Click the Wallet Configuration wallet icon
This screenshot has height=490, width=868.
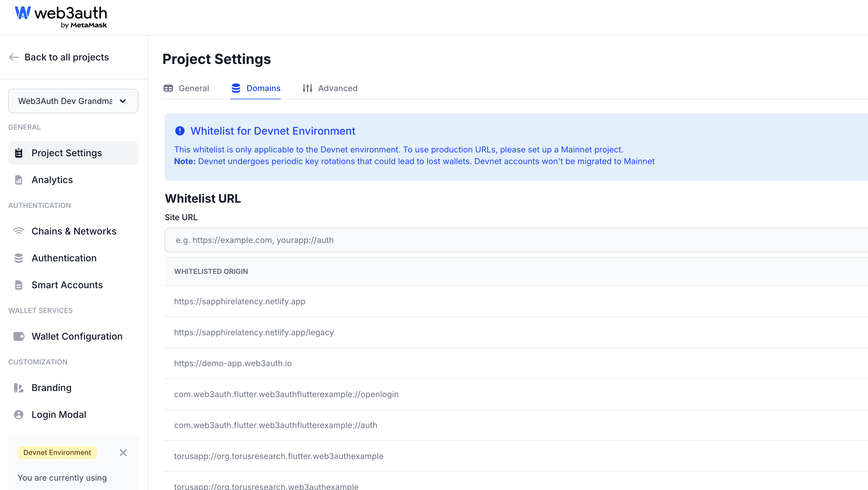19,336
